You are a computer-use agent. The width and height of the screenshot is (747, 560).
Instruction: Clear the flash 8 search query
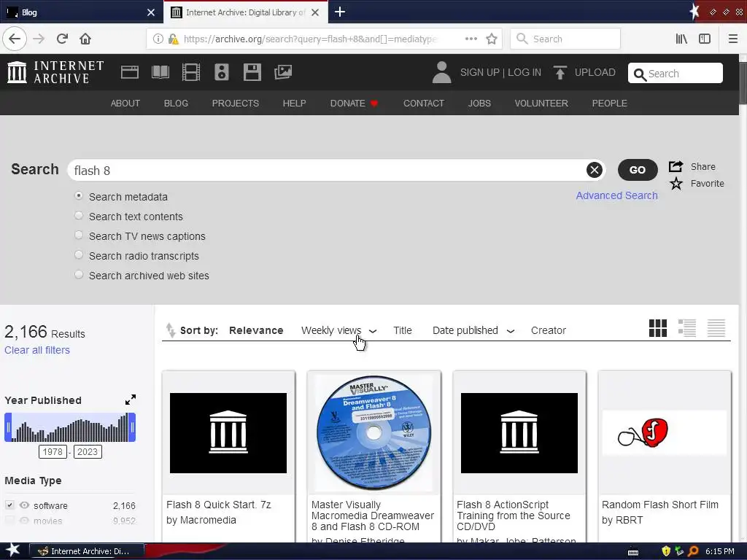tap(594, 170)
